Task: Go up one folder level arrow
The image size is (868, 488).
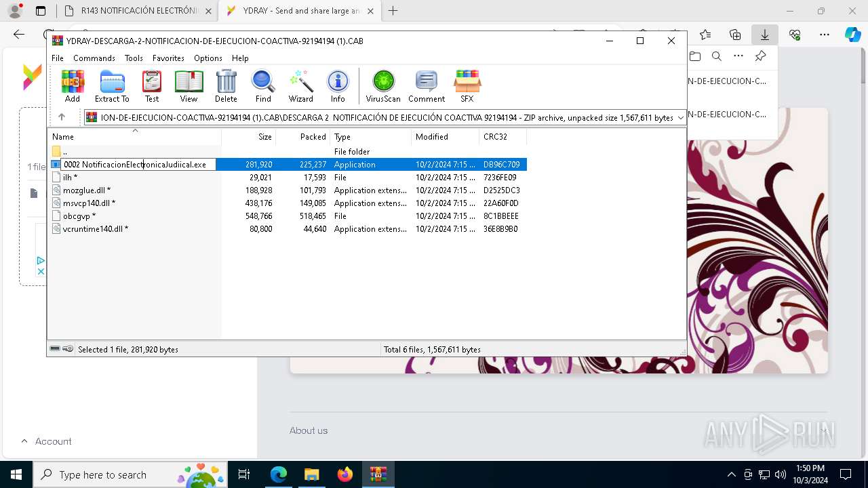Action: (62, 117)
